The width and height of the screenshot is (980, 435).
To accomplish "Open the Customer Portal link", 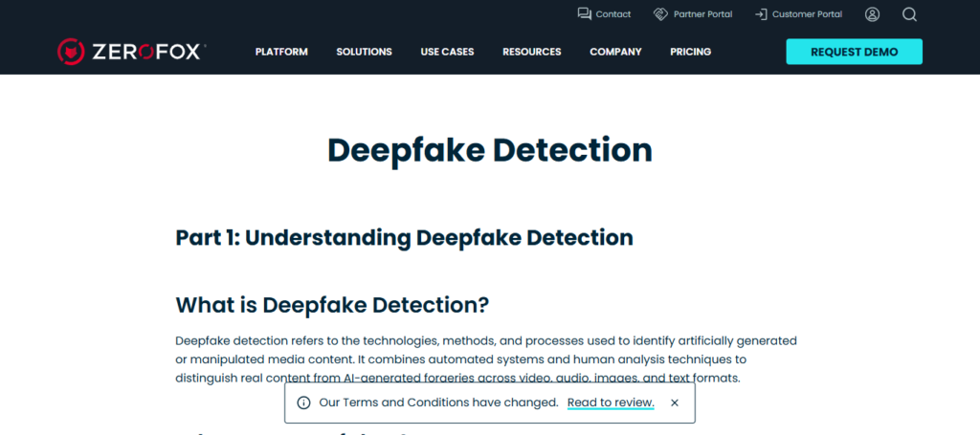I will (808, 14).
